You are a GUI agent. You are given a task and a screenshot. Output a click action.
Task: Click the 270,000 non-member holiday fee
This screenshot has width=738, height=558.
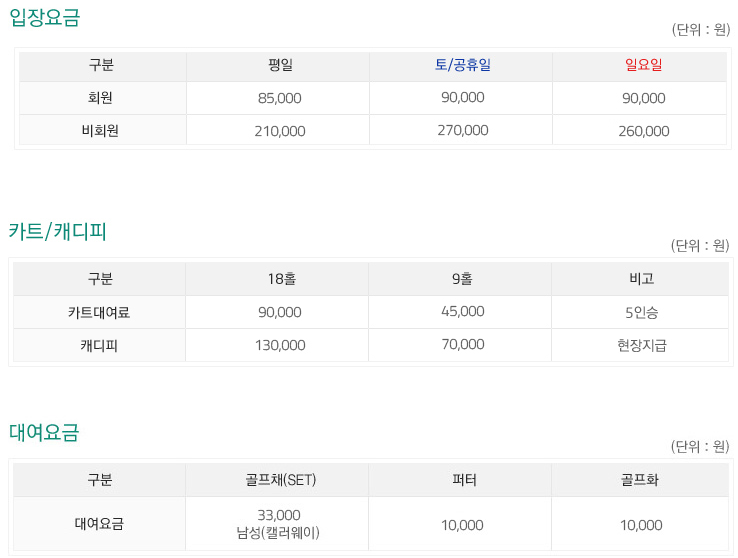tap(462, 130)
